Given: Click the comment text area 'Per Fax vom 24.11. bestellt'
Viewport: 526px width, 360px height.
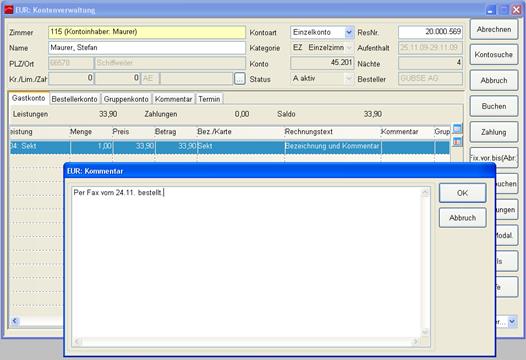Looking at the screenshot, I should (x=247, y=262).
